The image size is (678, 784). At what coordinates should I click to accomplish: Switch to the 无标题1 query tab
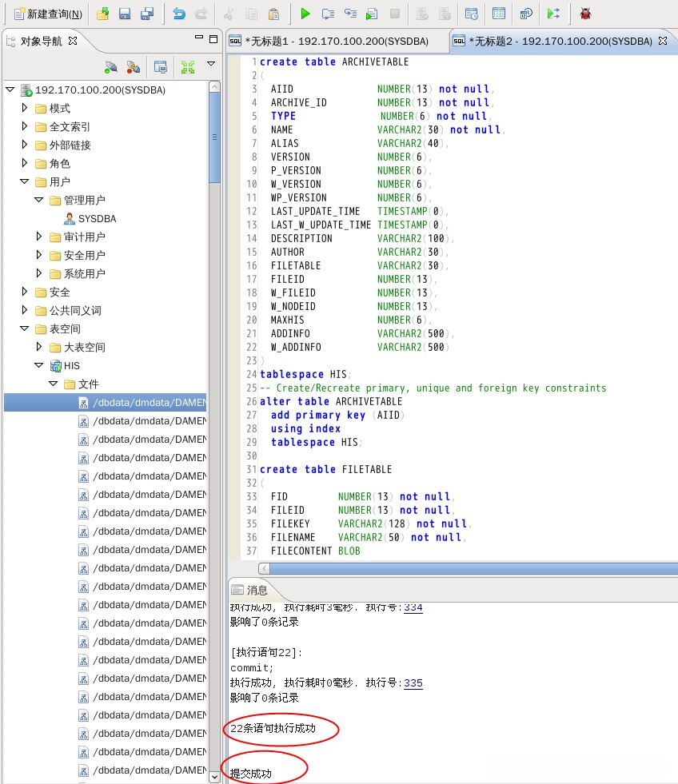(336, 42)
